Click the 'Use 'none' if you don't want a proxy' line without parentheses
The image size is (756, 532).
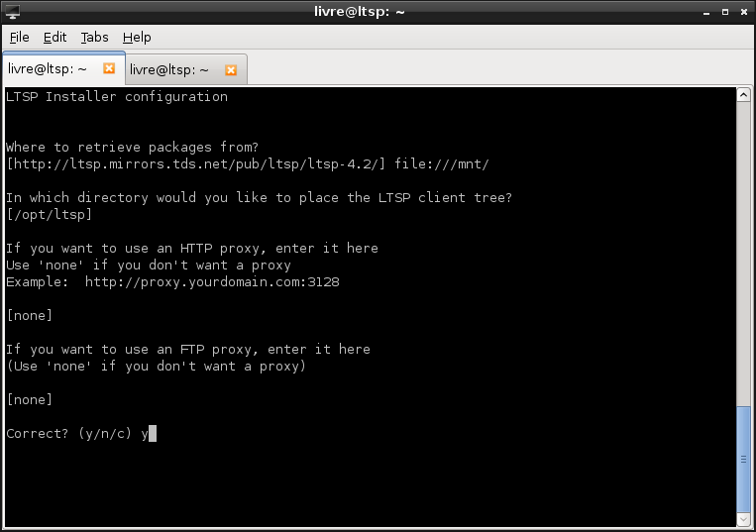[149, 266]
